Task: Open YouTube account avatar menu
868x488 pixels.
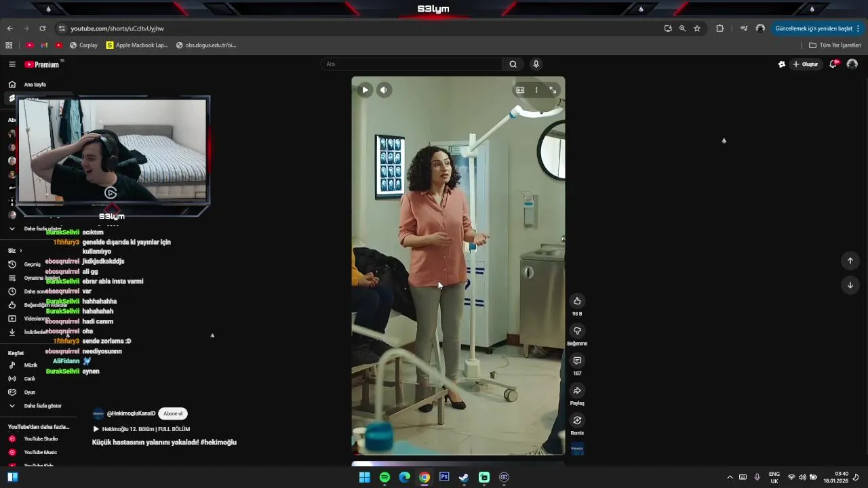Action: (x=852, y=64)
